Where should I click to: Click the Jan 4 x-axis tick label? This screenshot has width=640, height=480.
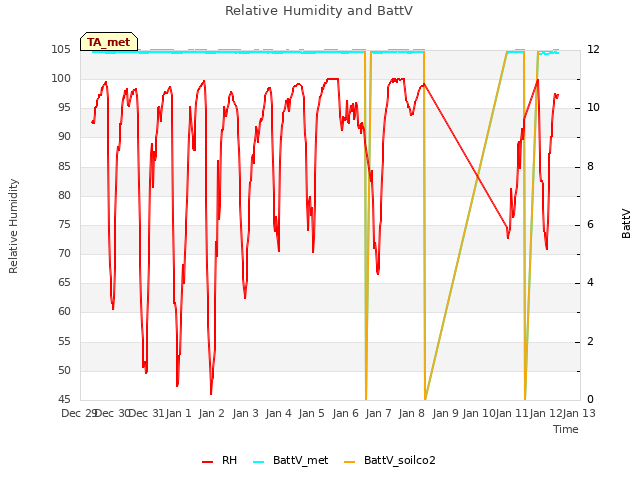pos(278,413)
